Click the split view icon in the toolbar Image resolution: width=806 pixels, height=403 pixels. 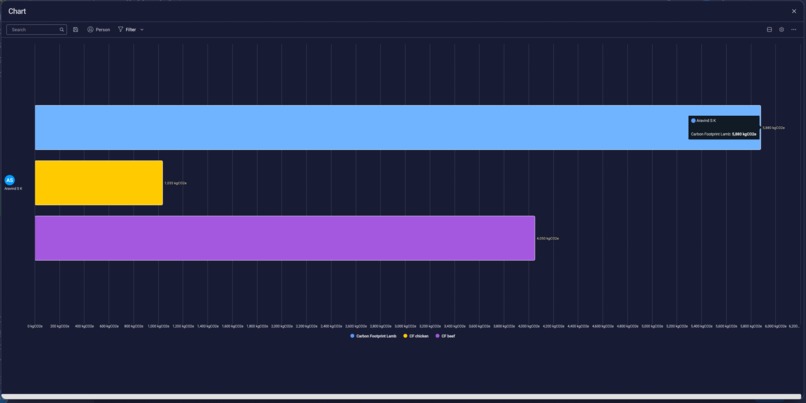click(770, 30)
